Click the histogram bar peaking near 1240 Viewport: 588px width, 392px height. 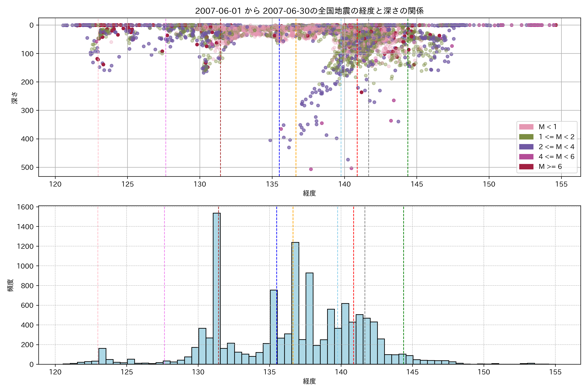295,302
